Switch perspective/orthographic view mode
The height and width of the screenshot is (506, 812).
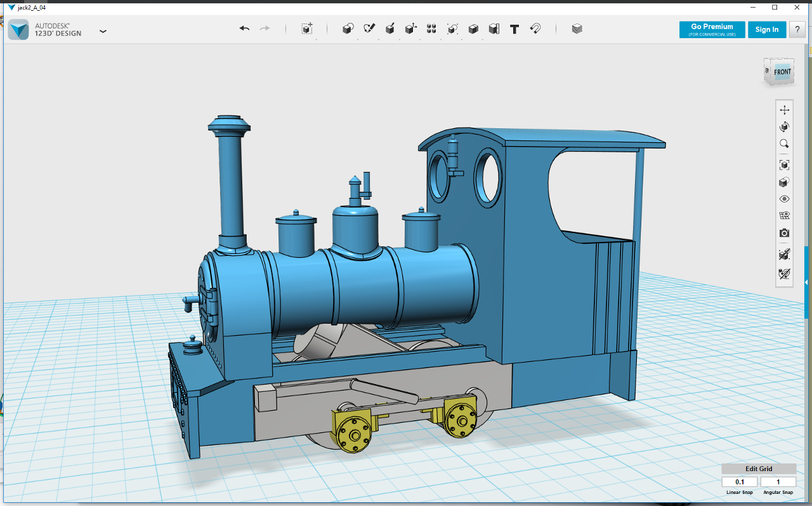click(784, 182)
